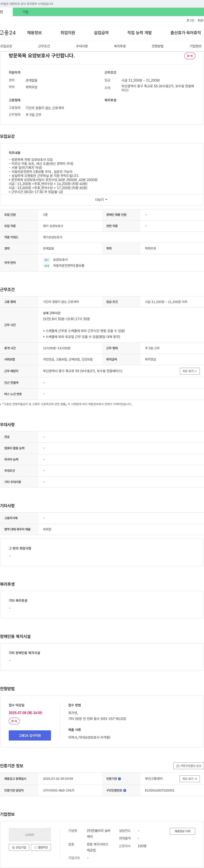Jump to 우대사항 section tab
The image size is (204, 868).
tap(82, 46)
